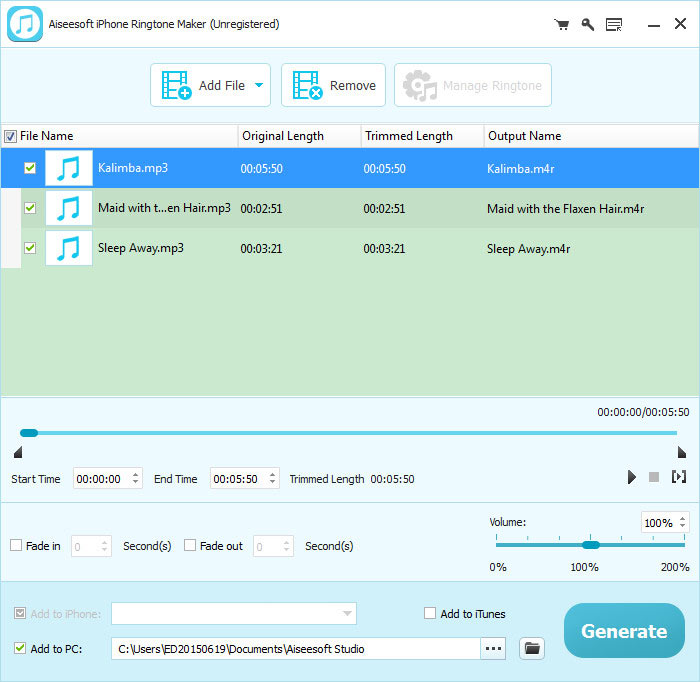Close the Ringtone Maker window
This screenshot has width=700, height=682.
pyautogui.click(x=680, y=24)
